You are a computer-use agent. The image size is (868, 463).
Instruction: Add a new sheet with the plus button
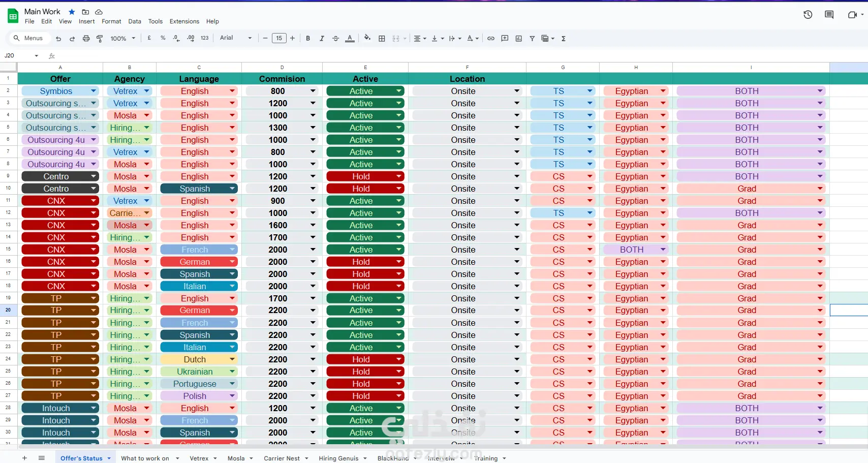point(24,458)
